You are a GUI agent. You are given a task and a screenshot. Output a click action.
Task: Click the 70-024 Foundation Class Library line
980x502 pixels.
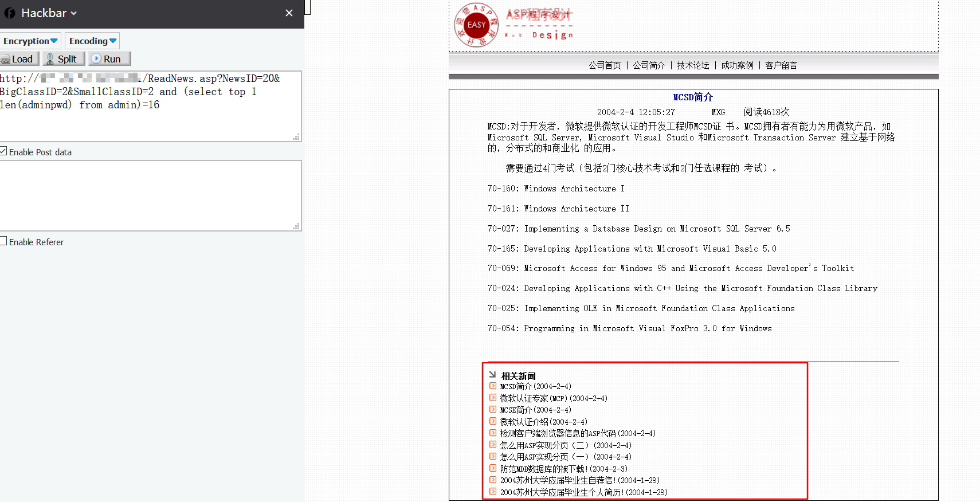(682, 288)
